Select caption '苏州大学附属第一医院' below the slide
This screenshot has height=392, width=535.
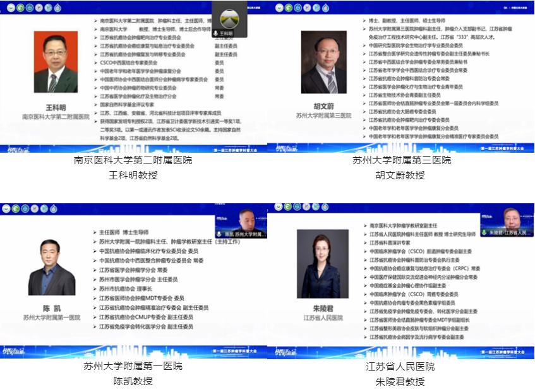coord(133,366)
